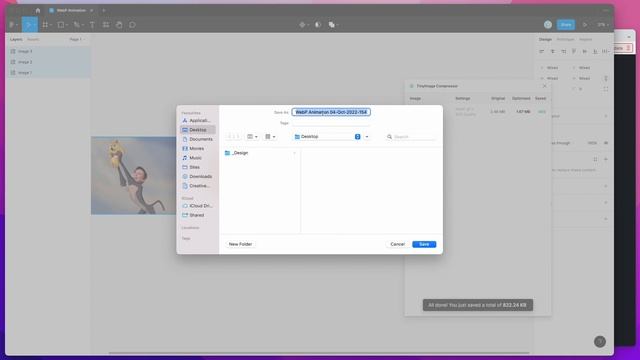Open the Resources tool
Viewport: 640px width, 360px height.
(x=106, y=25)
